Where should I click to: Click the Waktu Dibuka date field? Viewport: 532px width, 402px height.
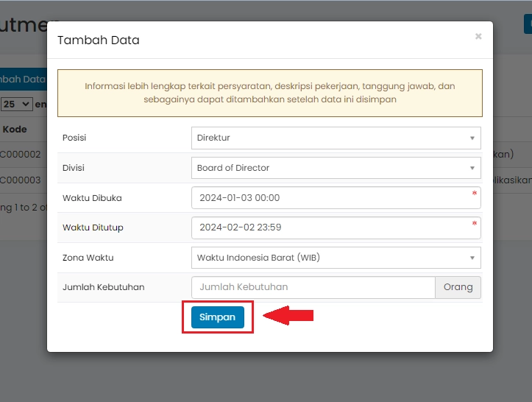(x=331, y=198)
